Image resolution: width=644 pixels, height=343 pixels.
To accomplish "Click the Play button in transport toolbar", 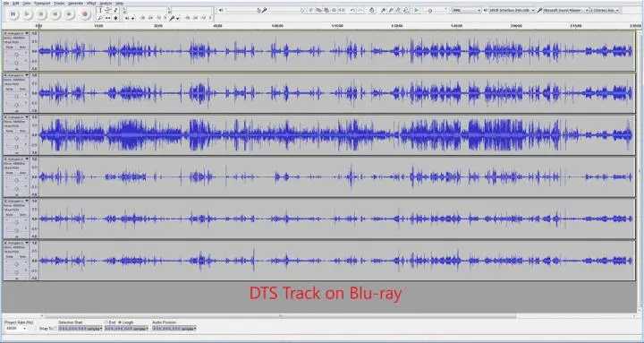I will pyautogui.click(x=27, y=13).
